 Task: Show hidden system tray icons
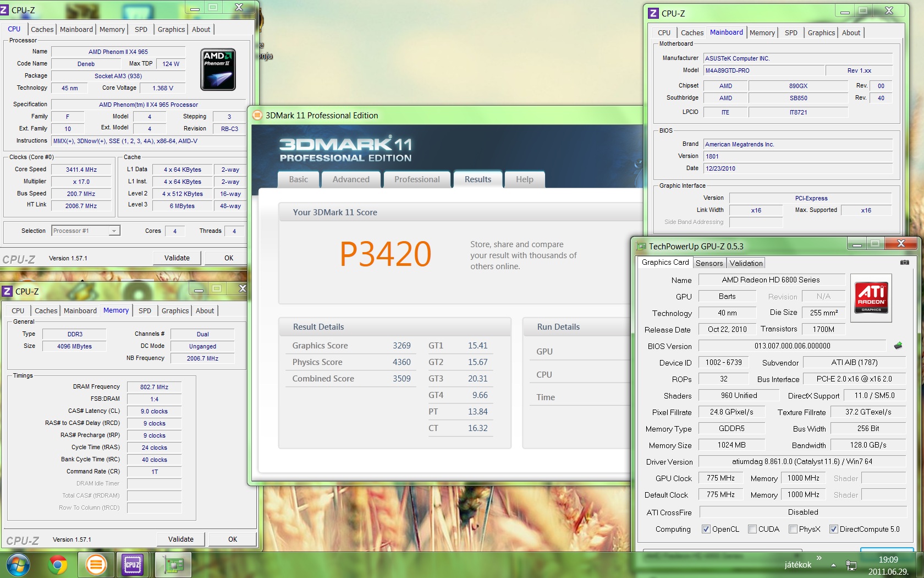[833, 565]
